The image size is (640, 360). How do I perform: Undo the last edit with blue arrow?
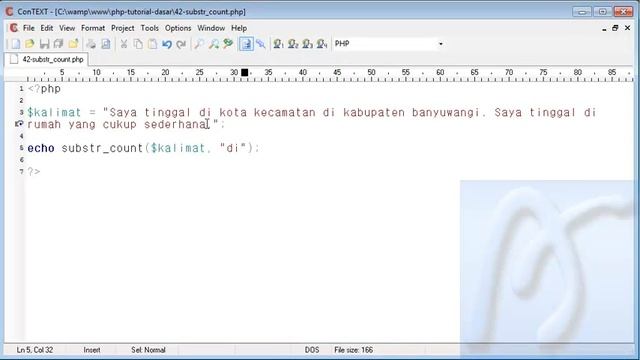[x=167, y=44]
